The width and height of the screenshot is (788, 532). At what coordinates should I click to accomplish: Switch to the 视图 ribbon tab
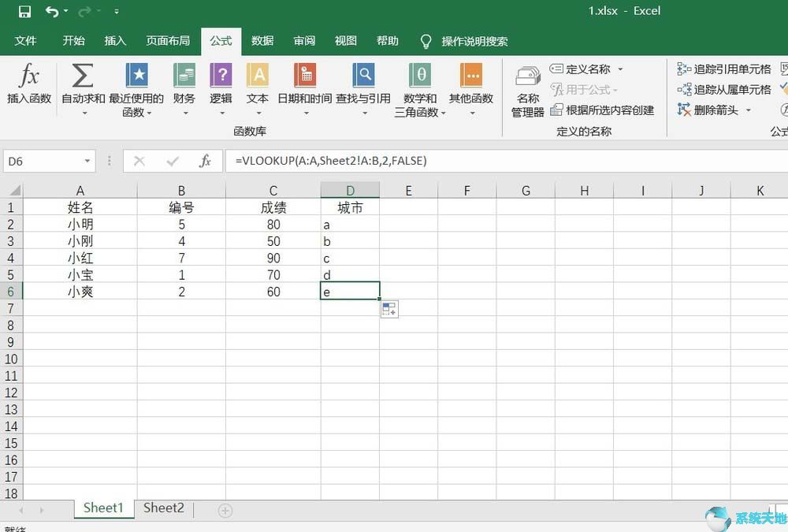(x=346, y=41)
